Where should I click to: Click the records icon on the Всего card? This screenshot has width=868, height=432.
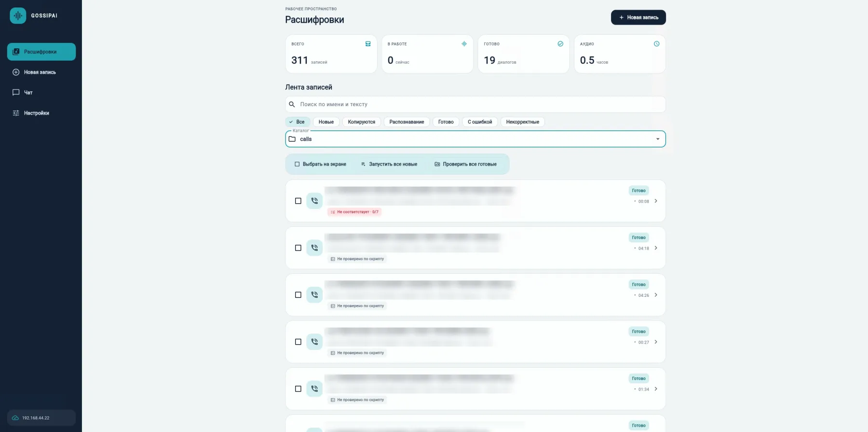click(x=368, y=44)
